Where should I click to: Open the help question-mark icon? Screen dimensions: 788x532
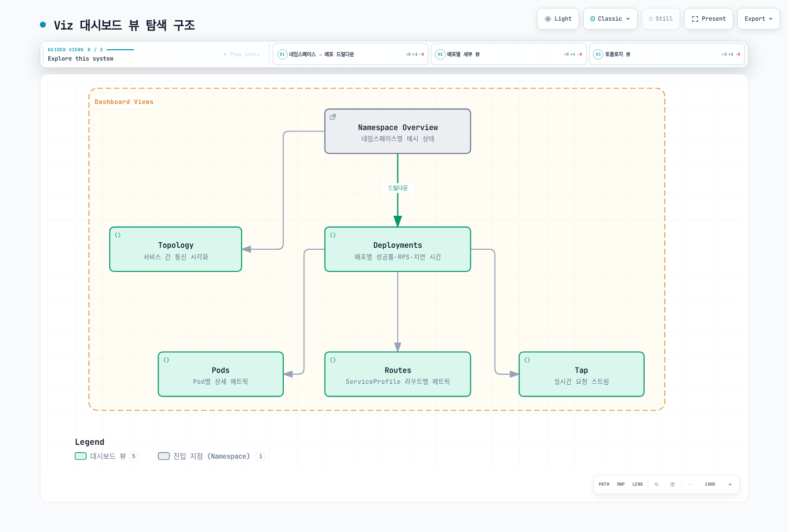(x=672, y=484)
